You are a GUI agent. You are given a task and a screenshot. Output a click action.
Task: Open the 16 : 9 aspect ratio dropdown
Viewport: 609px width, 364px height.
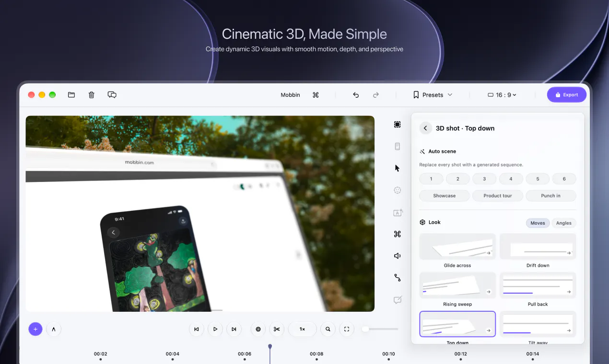point(502,95)
